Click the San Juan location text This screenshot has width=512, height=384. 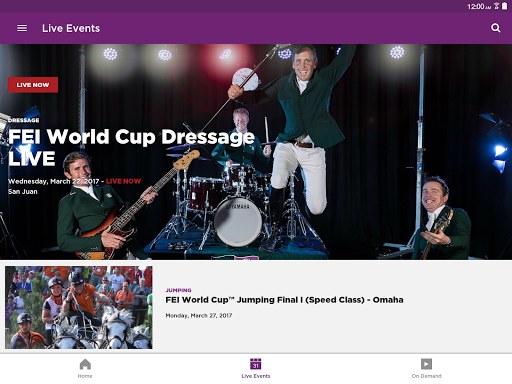[23, 192]
